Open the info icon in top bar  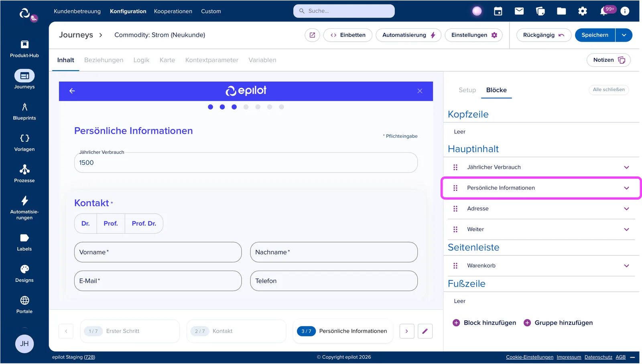coord(625,11)
